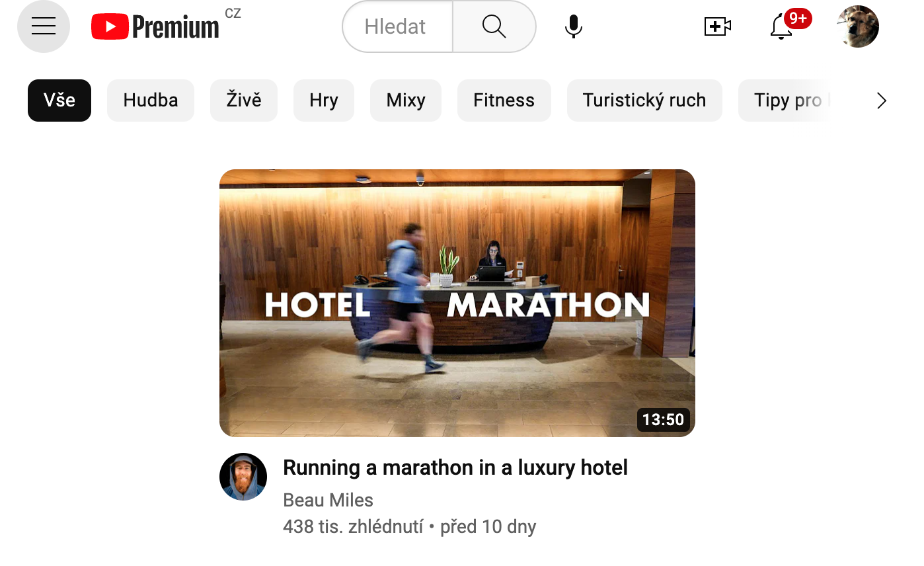Select the Vše filter chip

tap(59, 101)
